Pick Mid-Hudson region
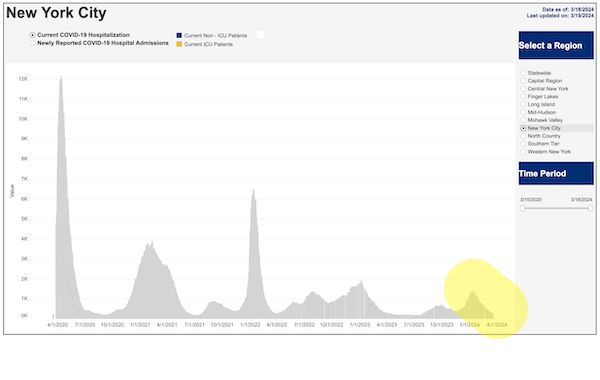600x380 pixels. (523, 112)
